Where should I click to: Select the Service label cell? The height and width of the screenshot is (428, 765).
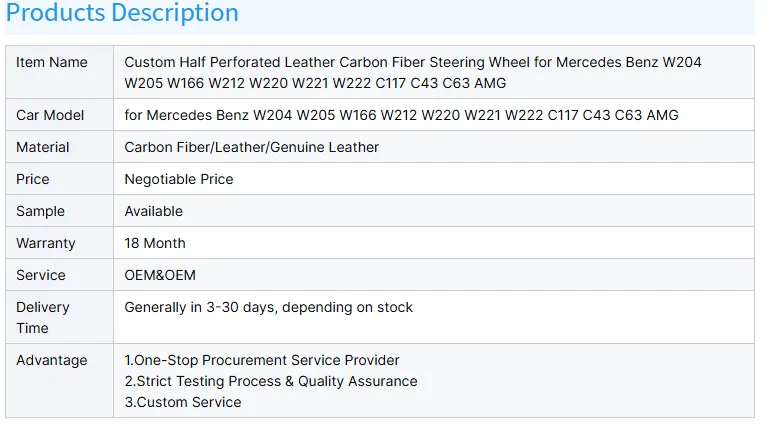(41, 275)
